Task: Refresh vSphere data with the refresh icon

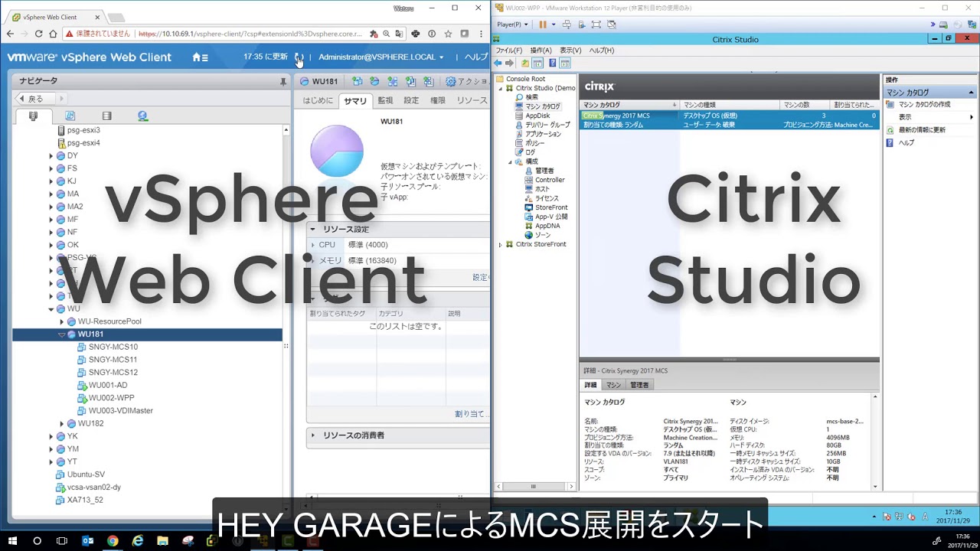Action: pos(299,57)
